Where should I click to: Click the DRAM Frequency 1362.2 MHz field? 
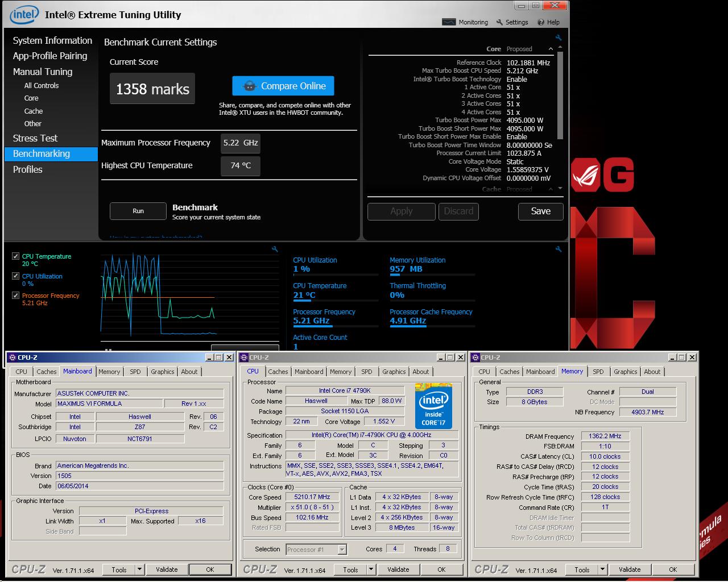tap(605, 436)
